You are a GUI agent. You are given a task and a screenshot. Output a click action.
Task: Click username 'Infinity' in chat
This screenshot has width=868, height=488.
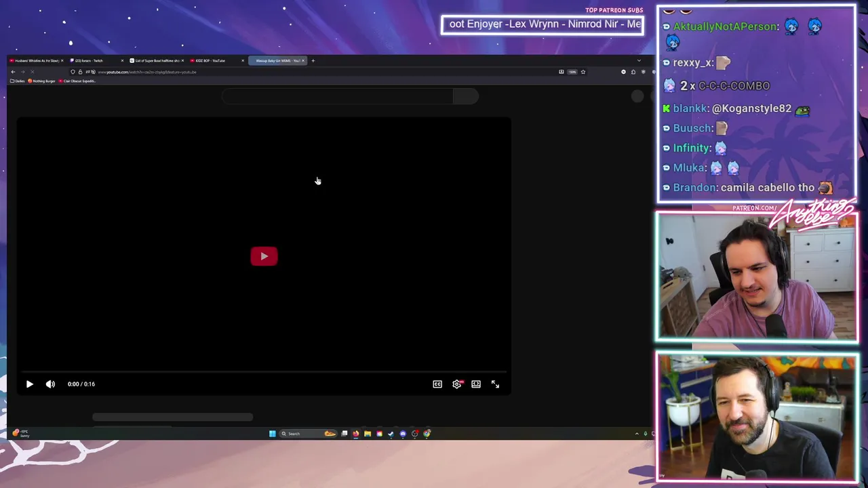[x=692, y=148]
